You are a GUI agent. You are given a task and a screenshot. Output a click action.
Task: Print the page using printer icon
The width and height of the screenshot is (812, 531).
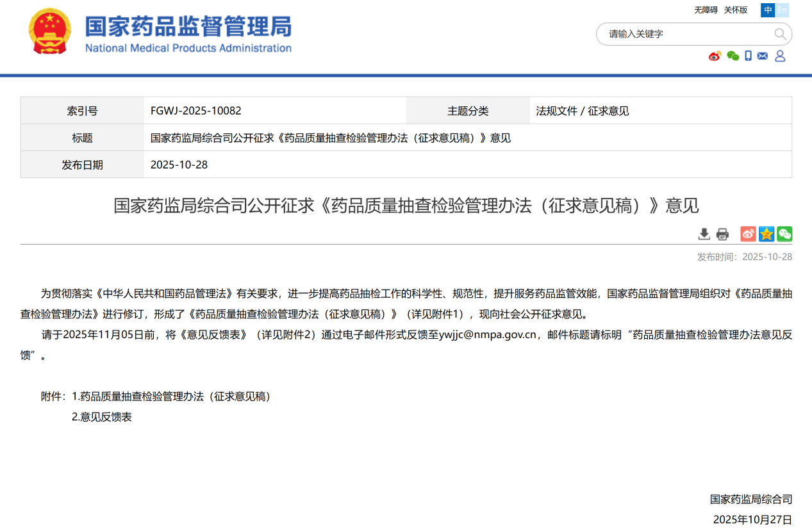(x=722, y=234)
